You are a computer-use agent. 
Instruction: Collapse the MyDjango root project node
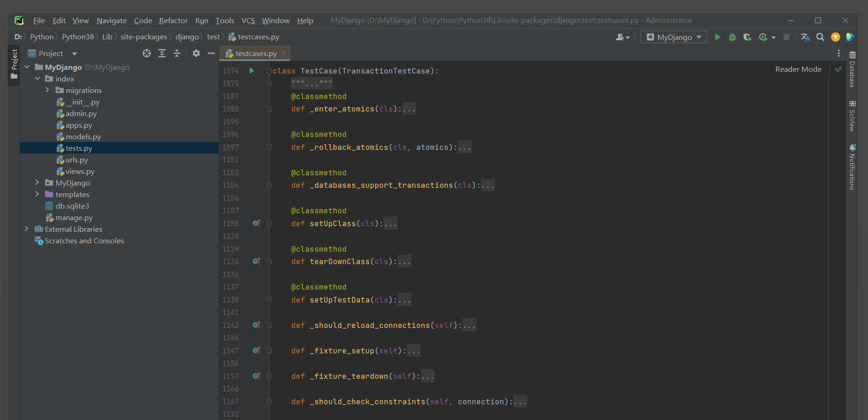27,67
